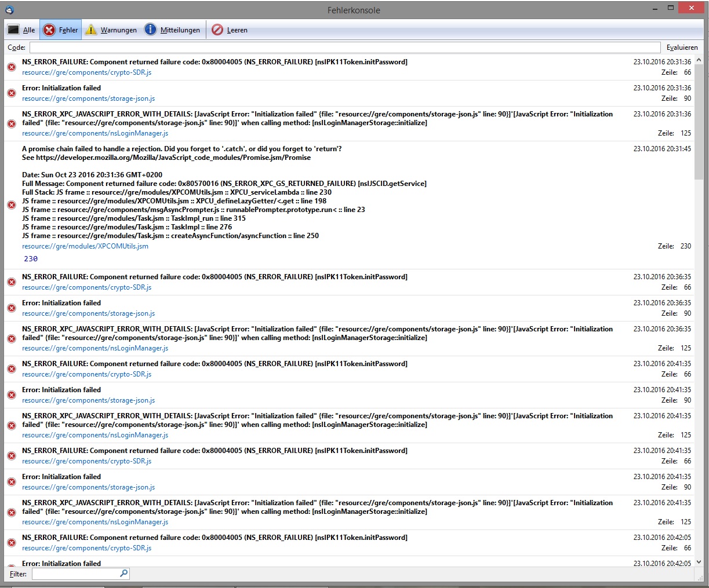The height and width of the screenshot is (588, 709).
Task: Open crypto-SDR.js link at 20:36:35
Action: click(x=87, y=287)
